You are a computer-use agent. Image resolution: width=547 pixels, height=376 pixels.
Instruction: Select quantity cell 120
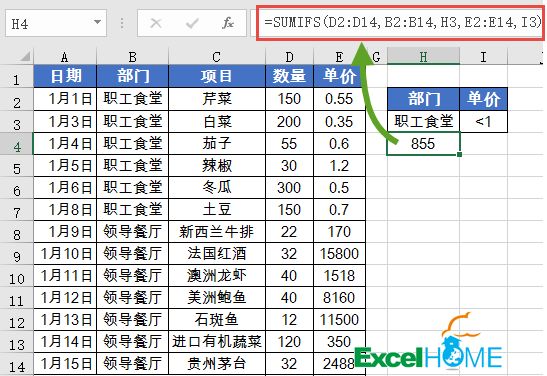pos(289,341)
